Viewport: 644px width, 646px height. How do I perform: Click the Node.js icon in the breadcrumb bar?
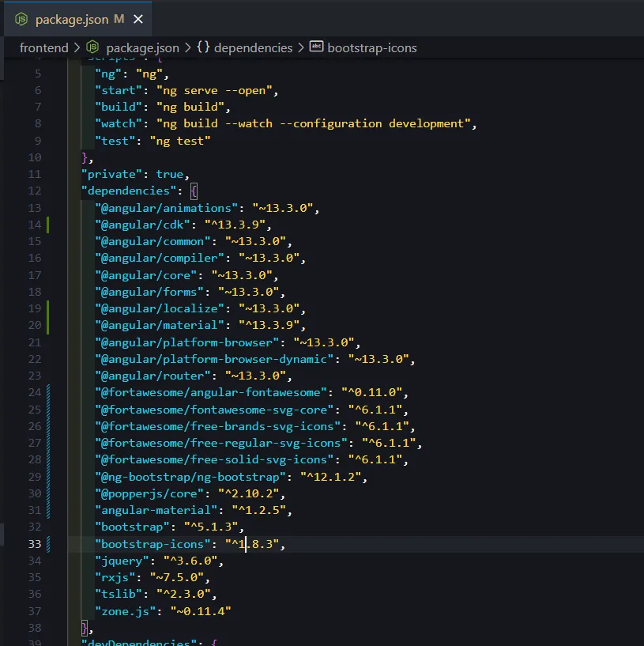point(92,47)
